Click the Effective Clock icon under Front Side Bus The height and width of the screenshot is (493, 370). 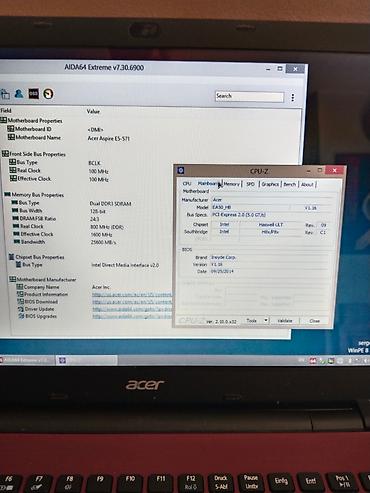tap(13, 179)
